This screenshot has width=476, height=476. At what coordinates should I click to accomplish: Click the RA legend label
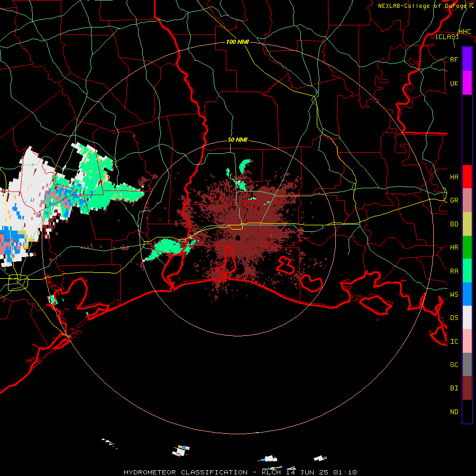454,271
